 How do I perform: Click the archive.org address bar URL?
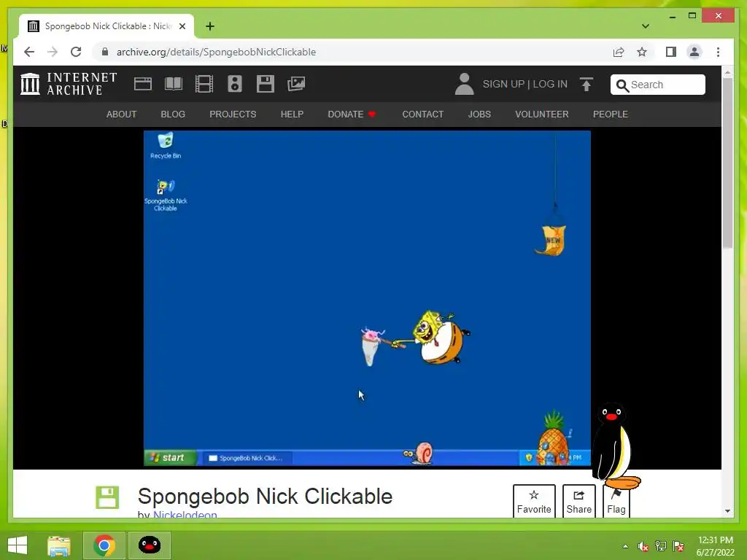pyautogui.click(x=216, y=52)
